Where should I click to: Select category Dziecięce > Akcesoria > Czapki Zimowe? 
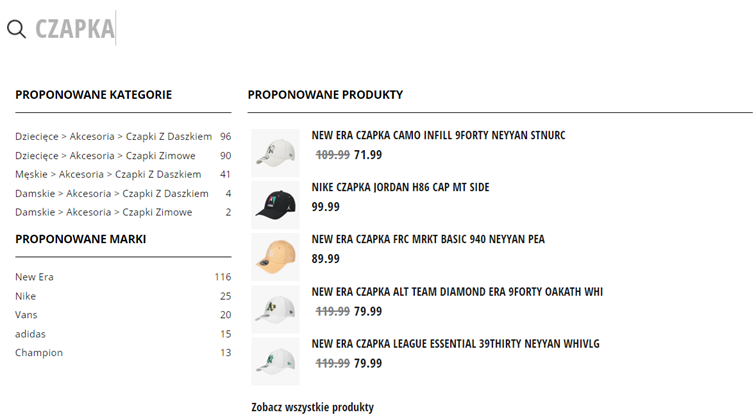click(123, 156)
